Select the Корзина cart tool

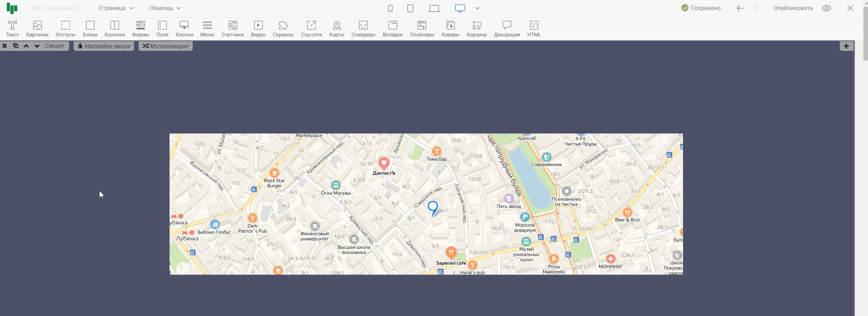476,29
